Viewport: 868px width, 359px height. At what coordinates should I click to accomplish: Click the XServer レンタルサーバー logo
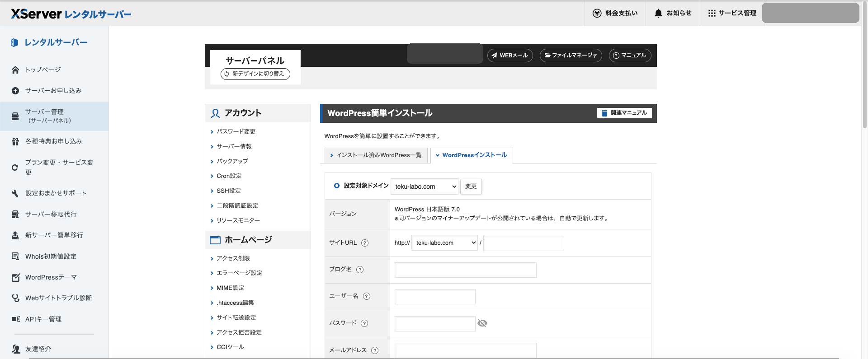coord(71,14)
